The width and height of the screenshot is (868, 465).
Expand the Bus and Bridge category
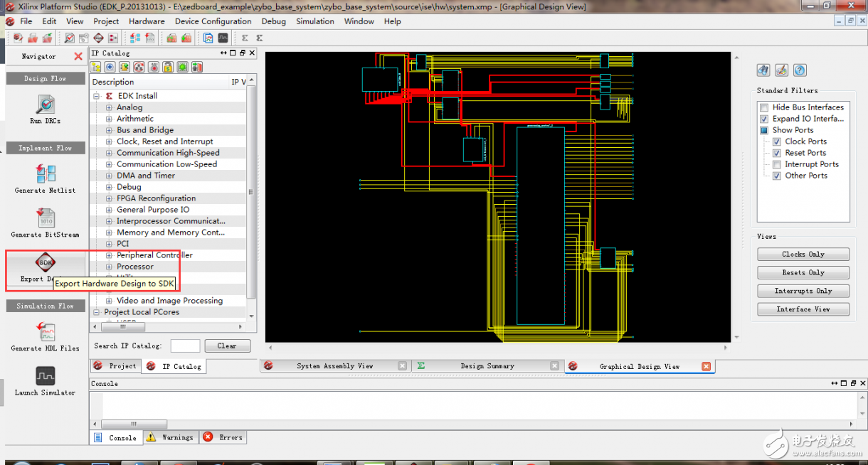point(110,130)
